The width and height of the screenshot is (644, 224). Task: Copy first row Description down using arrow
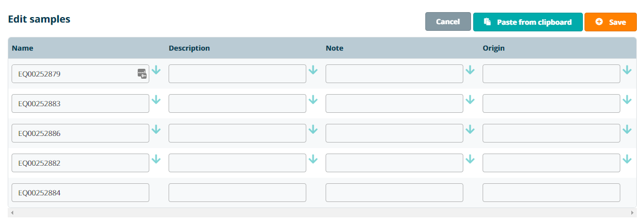(x=313, y=70)
